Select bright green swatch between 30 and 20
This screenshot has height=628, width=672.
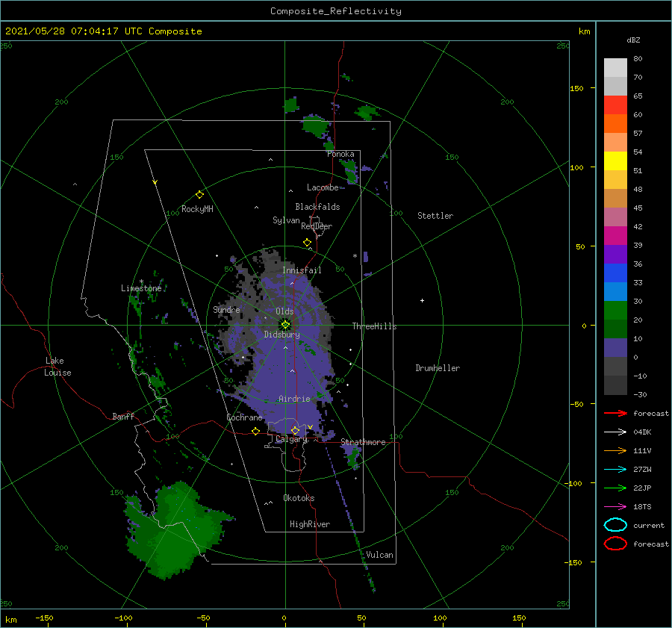(615, 310)
